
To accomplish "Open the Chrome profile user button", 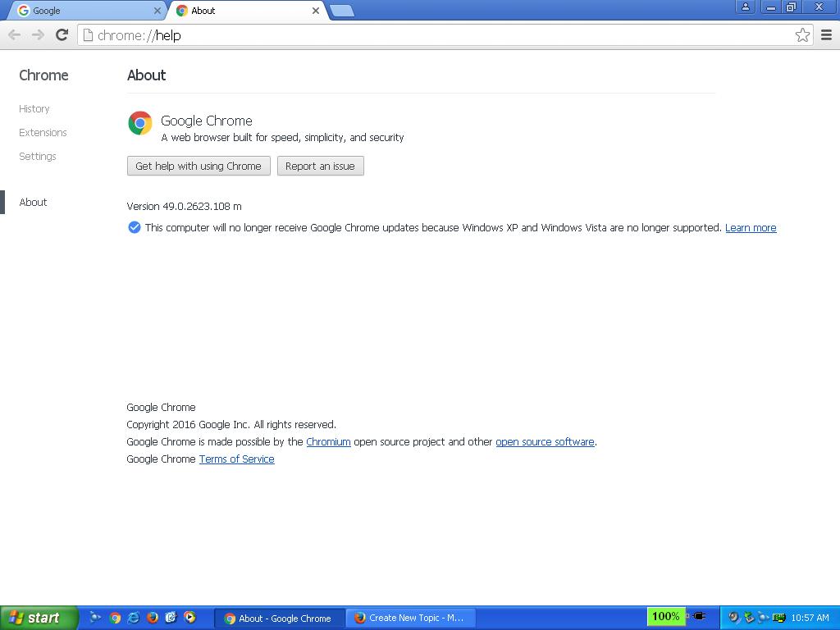I will pyautogui.click(x=745, y=7).
